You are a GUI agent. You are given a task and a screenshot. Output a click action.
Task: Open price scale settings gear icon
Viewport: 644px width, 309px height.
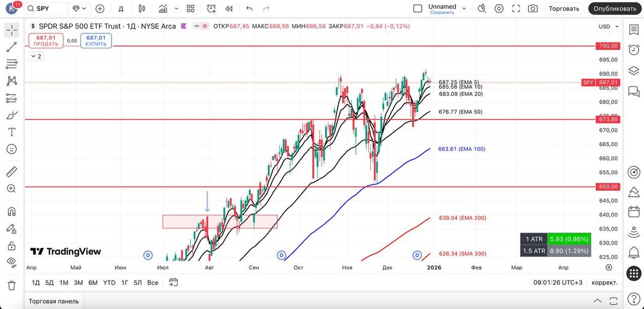click(x=609, y=267)
